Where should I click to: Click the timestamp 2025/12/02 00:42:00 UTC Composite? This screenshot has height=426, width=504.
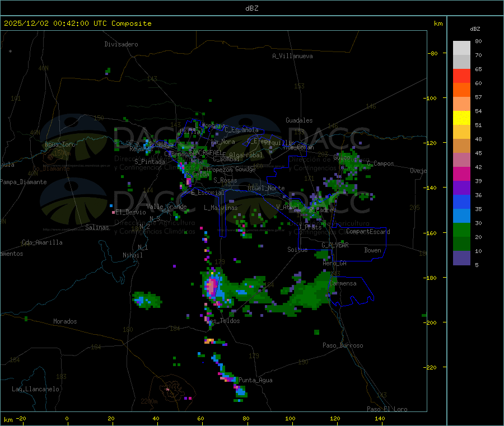point(77,24)
